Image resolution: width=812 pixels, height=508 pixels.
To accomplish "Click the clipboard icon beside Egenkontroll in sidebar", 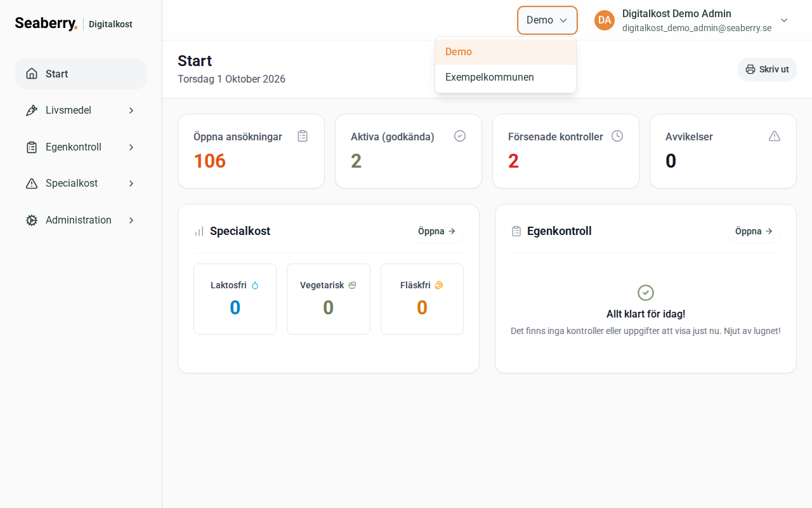I will [x=32, y=147].
